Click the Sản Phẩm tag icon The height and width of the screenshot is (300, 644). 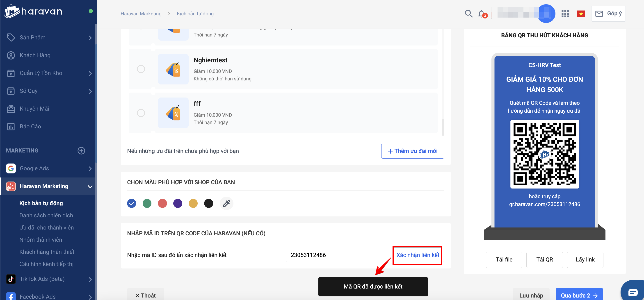pos(11,37)
